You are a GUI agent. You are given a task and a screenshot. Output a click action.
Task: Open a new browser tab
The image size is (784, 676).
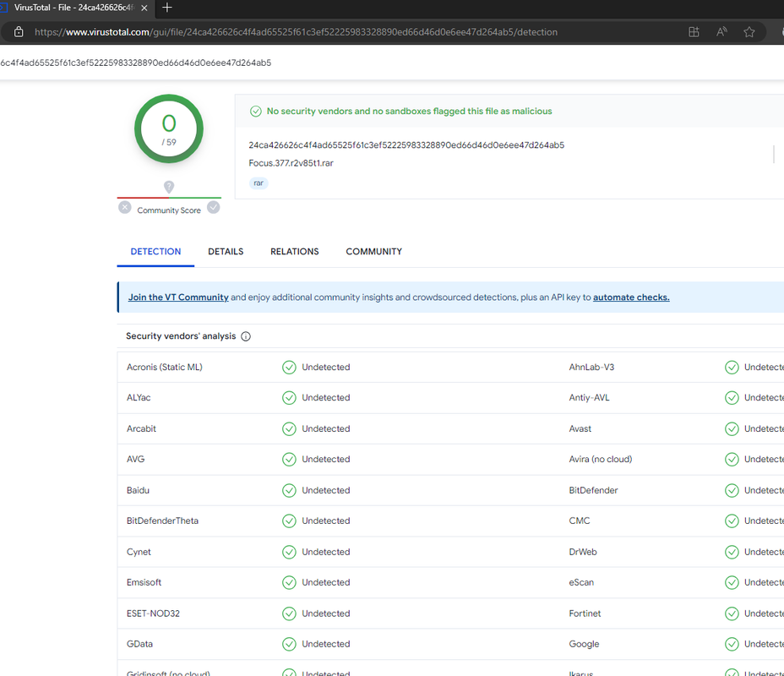[x=167, y=8]
